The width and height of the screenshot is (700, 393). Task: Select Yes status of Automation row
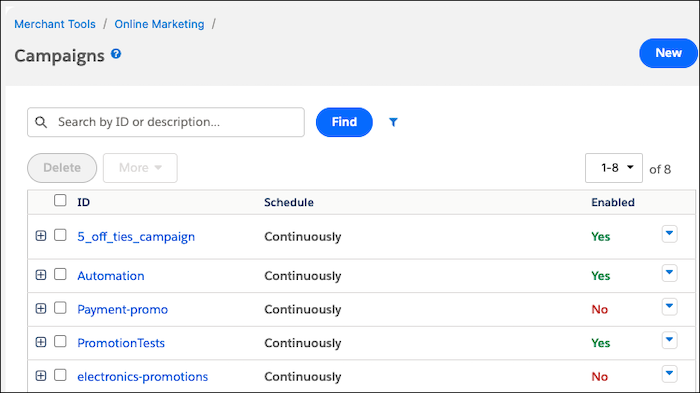(600, 276)
